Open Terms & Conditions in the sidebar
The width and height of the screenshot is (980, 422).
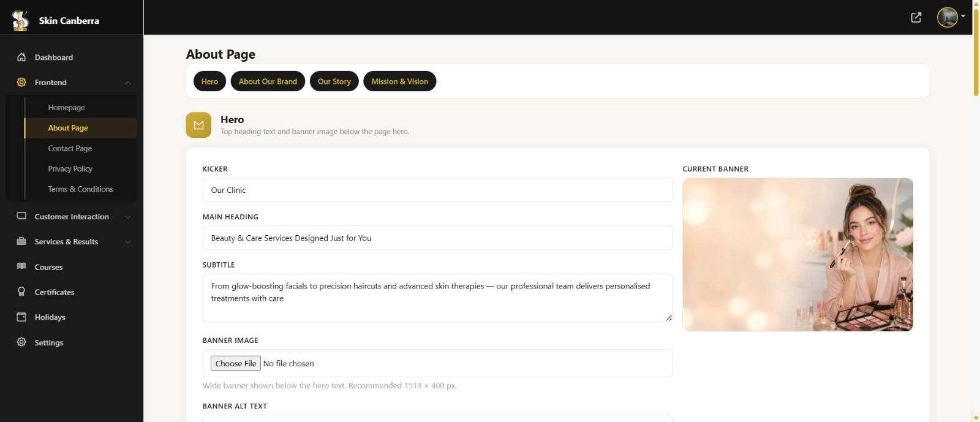pyautogui.click(x=81, y=189)
